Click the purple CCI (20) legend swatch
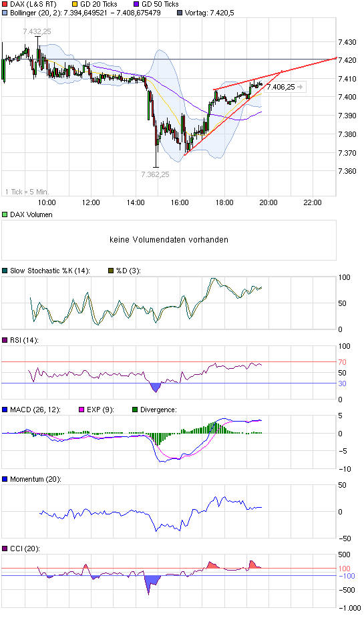 click(5, 549)
